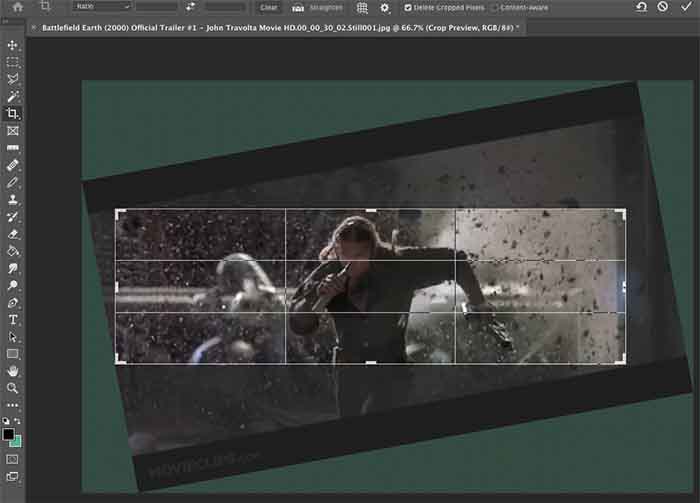Toggle Quick Mask mode
The width and height of the screenshot is (700, 503).
coord(13,459)
